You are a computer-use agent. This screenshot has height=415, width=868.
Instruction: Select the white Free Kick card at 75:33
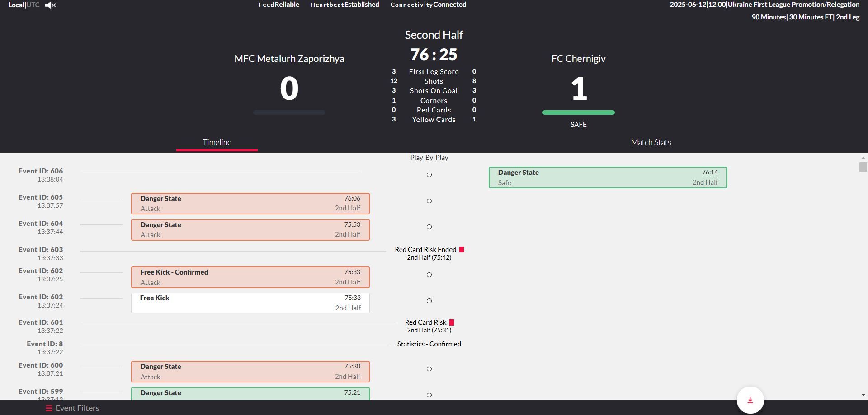[250, 303]
